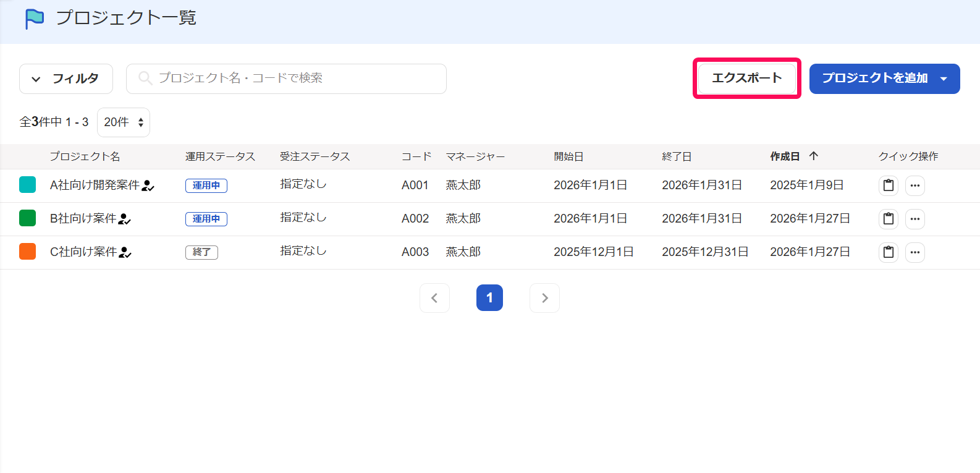Click start date 2025年12月1日
Viewport: 980px width, 473px height.
pos(593,252)
